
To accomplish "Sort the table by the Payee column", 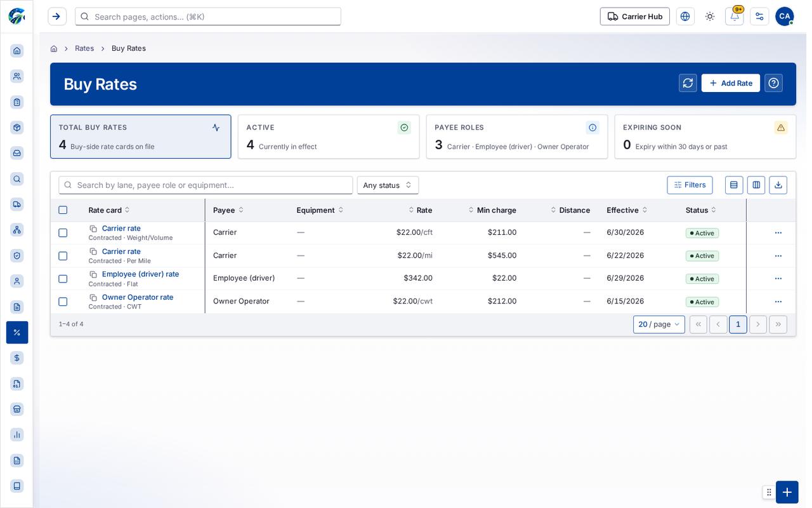I will [x=228, y=210].
